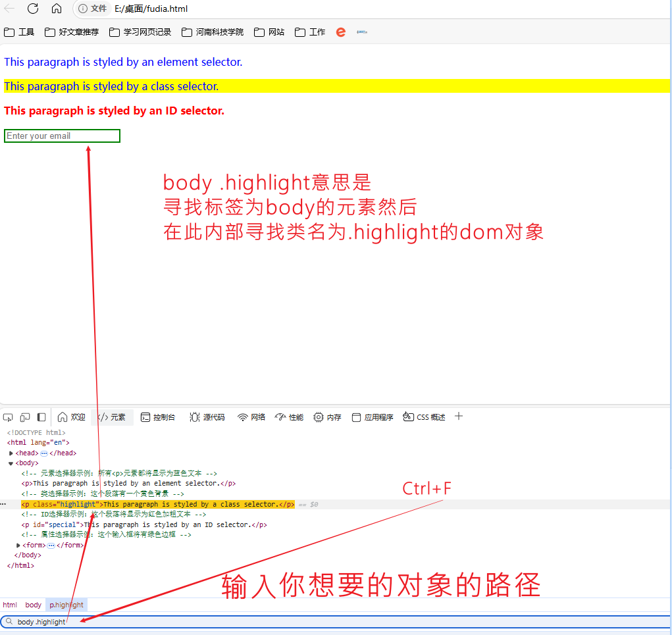The image size is (672, 635).
Task: Click the yellow-highlighted class selector paragraph
Action: [336, 86]
